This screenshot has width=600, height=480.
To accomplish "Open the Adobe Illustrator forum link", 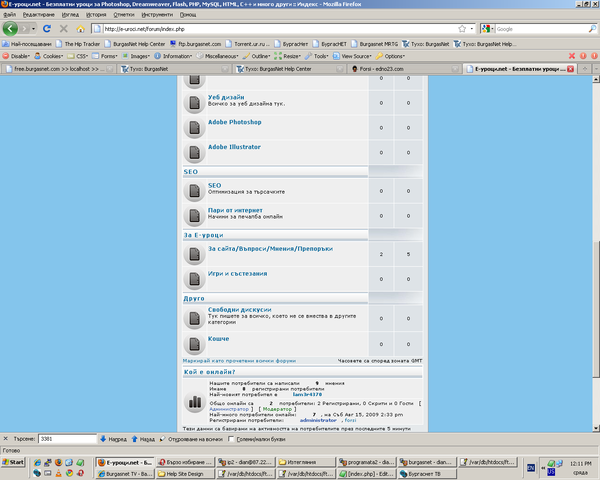I will 234,147.
